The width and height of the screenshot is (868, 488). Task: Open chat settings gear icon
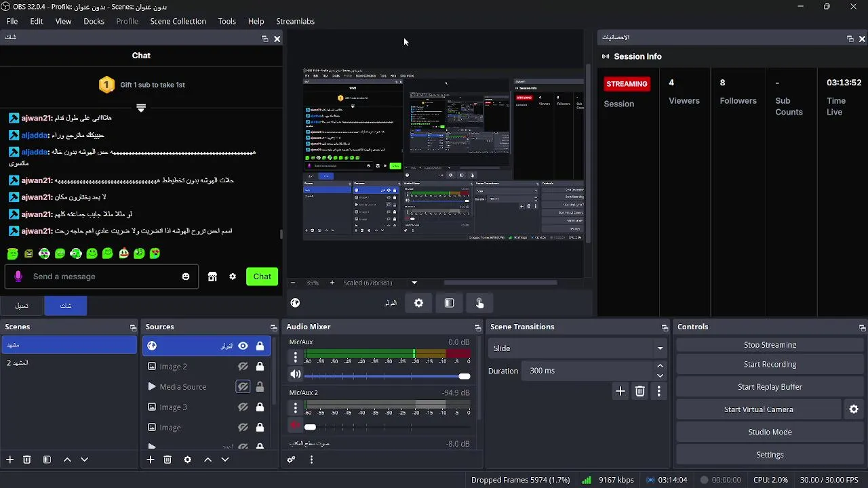(233, 277)
